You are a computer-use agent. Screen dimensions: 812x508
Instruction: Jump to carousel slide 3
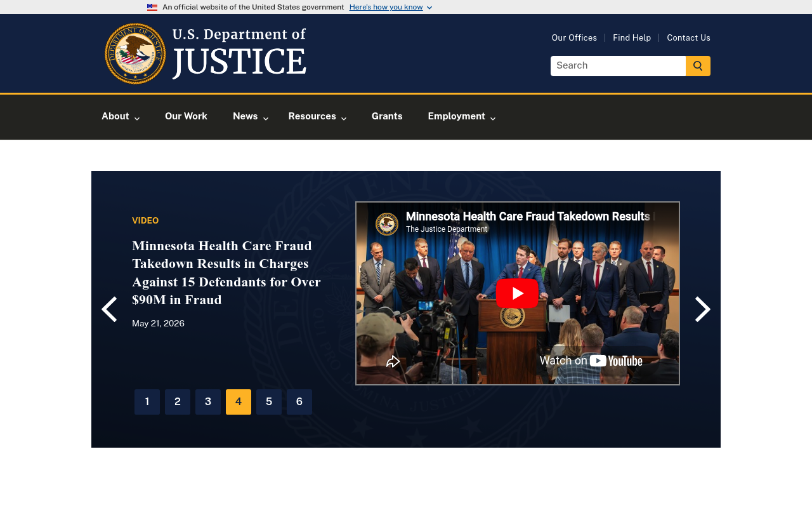pos(208,402)
